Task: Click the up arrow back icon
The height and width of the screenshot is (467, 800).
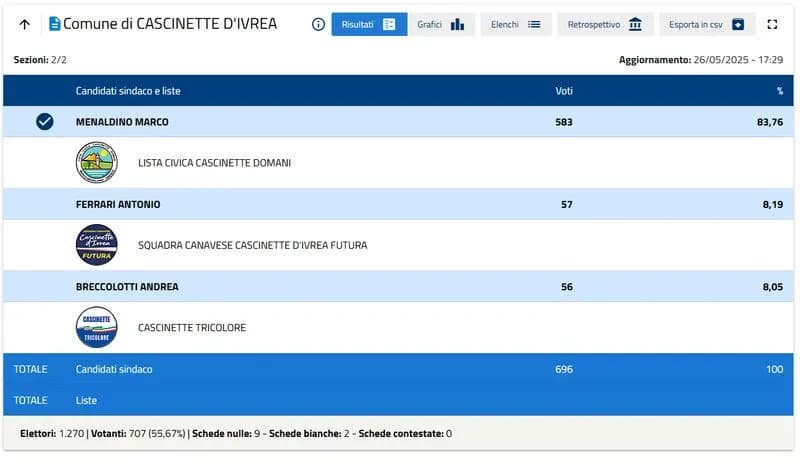Action: coord(24,24)
